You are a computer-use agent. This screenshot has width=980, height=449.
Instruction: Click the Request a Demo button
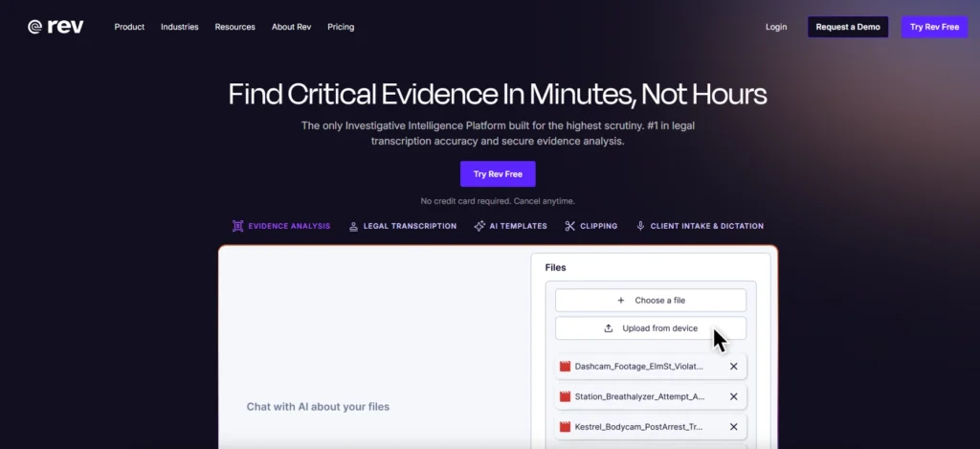tap(848, 27)
